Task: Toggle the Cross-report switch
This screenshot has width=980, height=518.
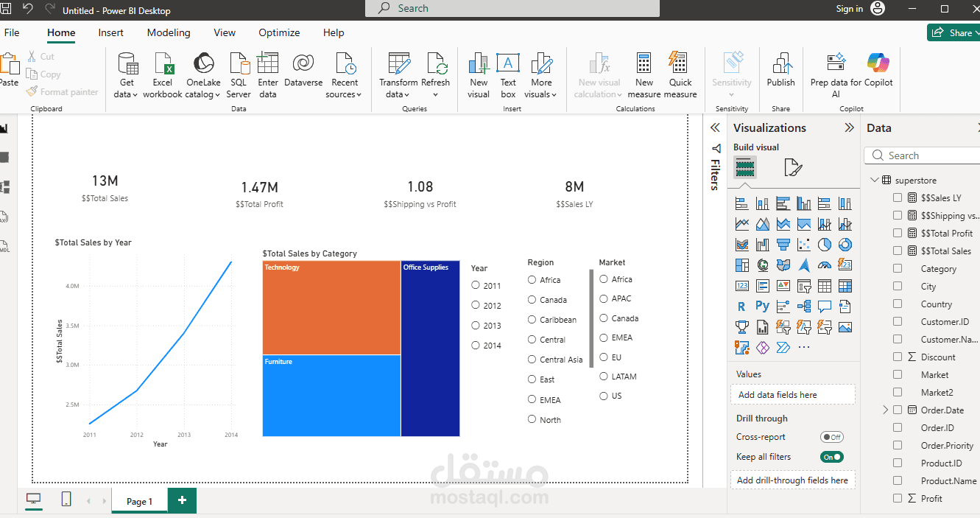Action: click(832, 437)
